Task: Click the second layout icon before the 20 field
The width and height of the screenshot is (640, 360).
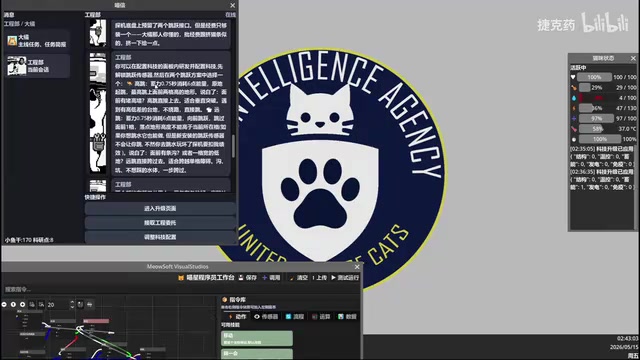Action: click(x=41, y=304)
